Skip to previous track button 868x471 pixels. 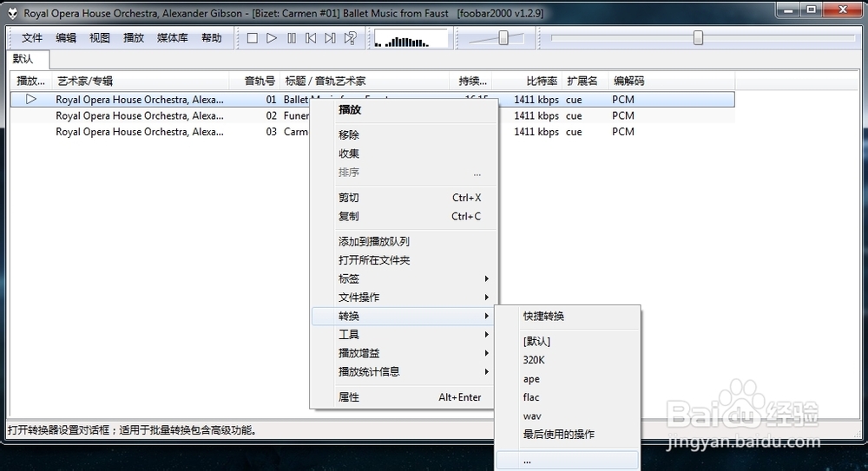pyautogui.click(x=311, y=38)
